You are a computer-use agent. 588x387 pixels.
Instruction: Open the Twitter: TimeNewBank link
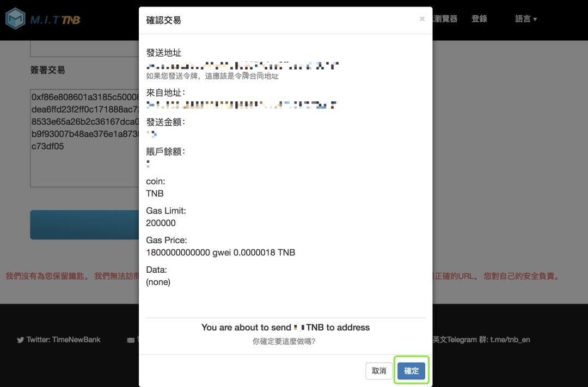point(63,339)
